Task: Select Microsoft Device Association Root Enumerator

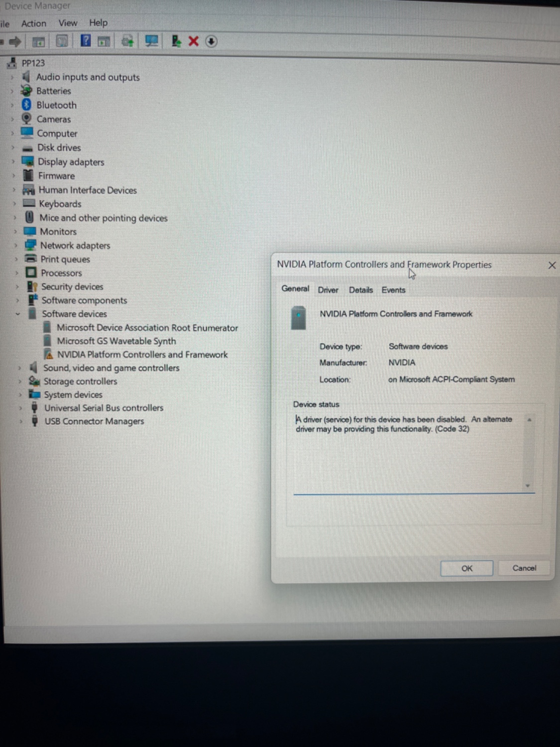Action: tap(147, 328)
